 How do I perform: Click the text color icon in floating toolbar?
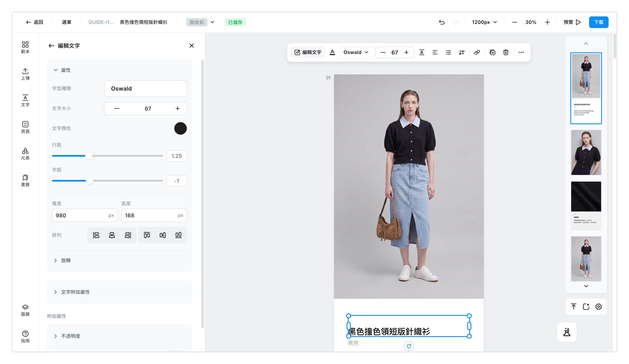[332, 52]
